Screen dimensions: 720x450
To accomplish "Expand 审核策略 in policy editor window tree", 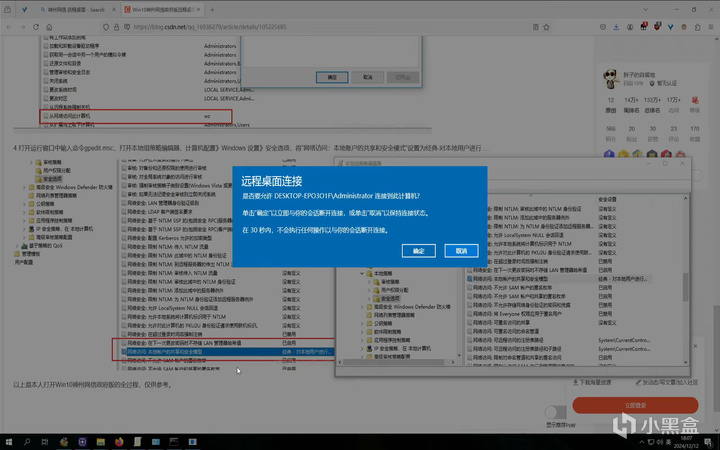I will click(369, 282).
